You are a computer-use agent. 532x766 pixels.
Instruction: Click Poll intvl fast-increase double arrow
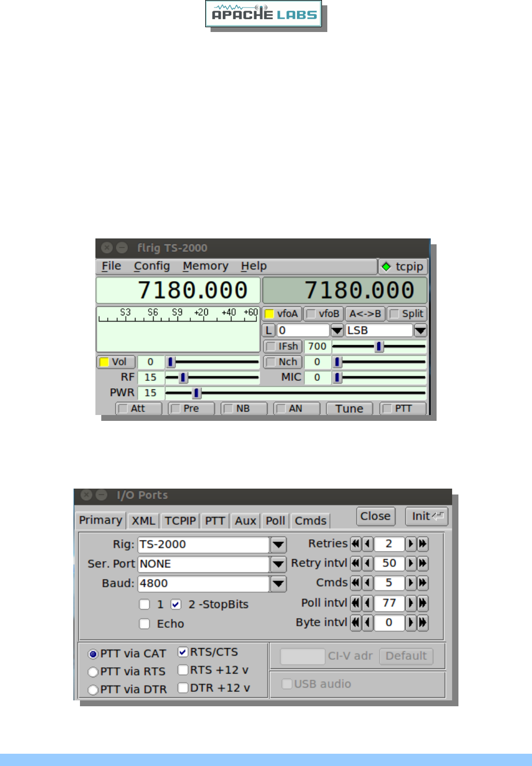(423, 603)
